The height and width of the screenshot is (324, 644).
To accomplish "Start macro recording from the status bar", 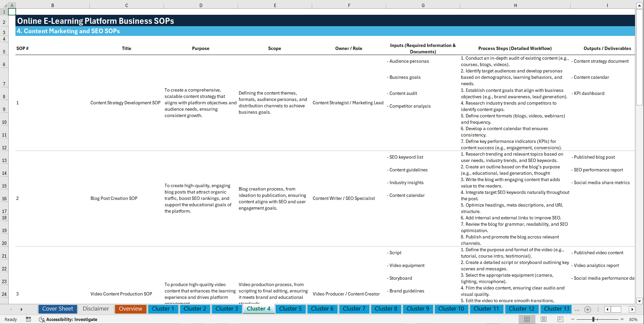I will 28,319.
